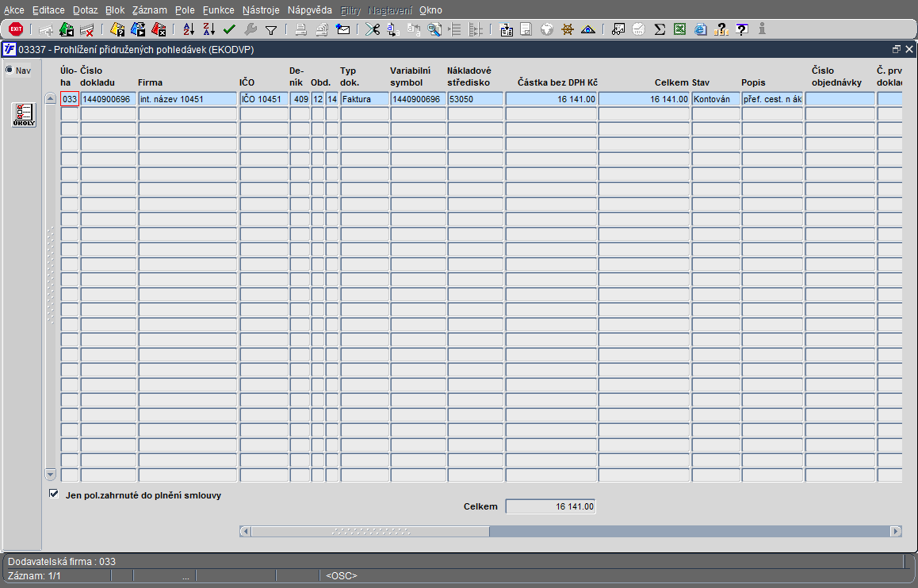Click the 'Dodavatelská firma : 033' status text
The width and height of the screenshot is (918, 588).
[62, 562]
